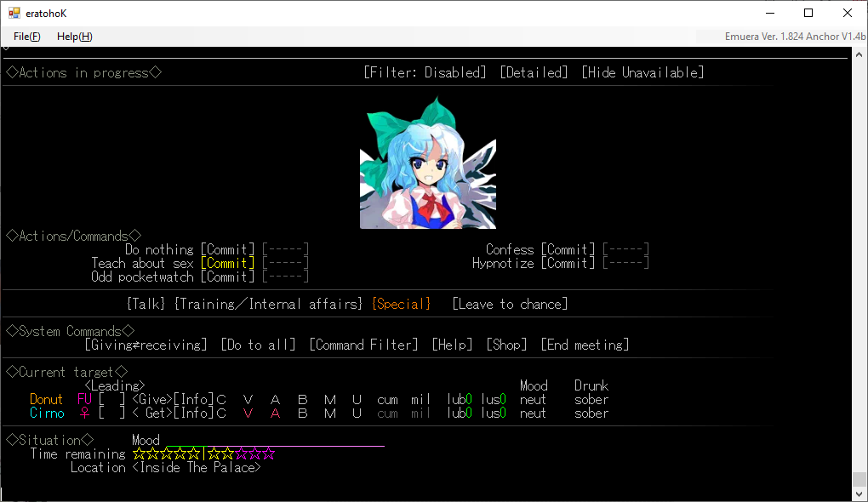Minimize the eratohoK window
Viewport: 868px width, 502px height.
point(770,13)
